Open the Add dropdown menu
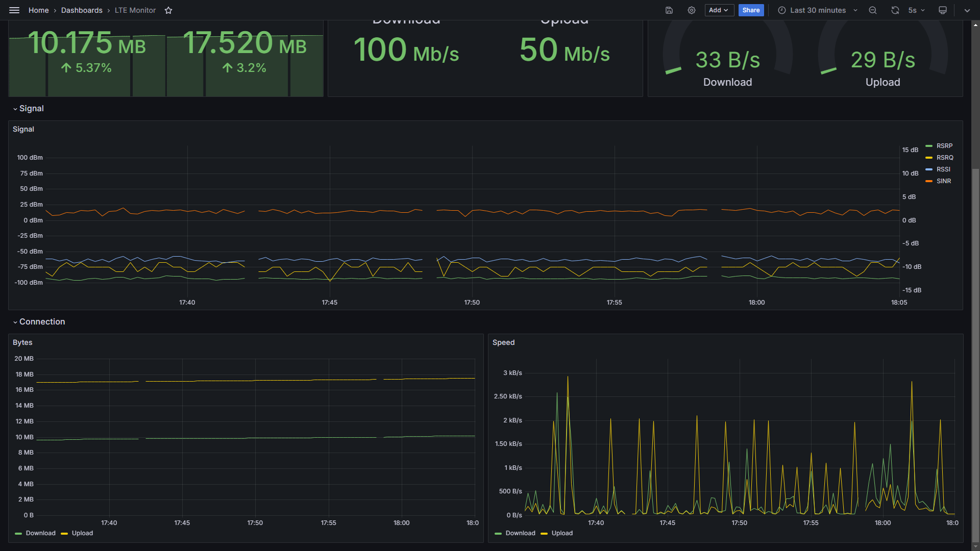Viewport: 980px width, 551px height. point(719,10)
